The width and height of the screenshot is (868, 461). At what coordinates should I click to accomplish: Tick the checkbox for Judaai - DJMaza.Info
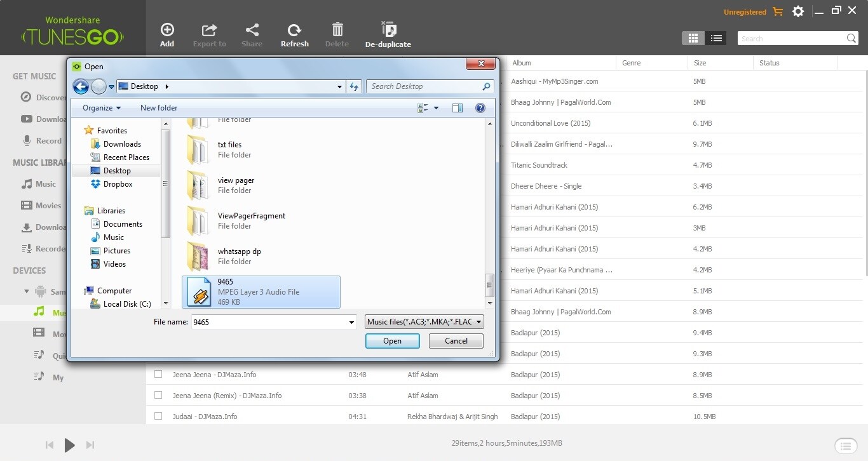point(158,417)
